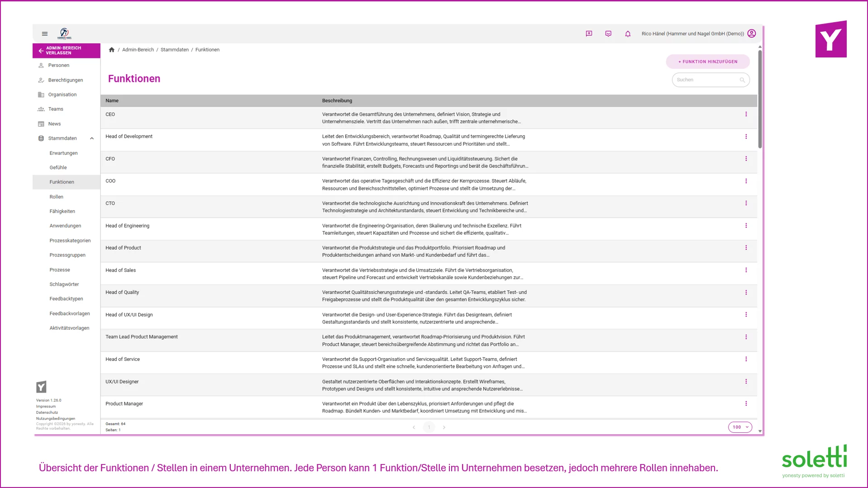Go to the previous page arrow
Viewport: 868px width, 488px height.
(x=414, y=427)
